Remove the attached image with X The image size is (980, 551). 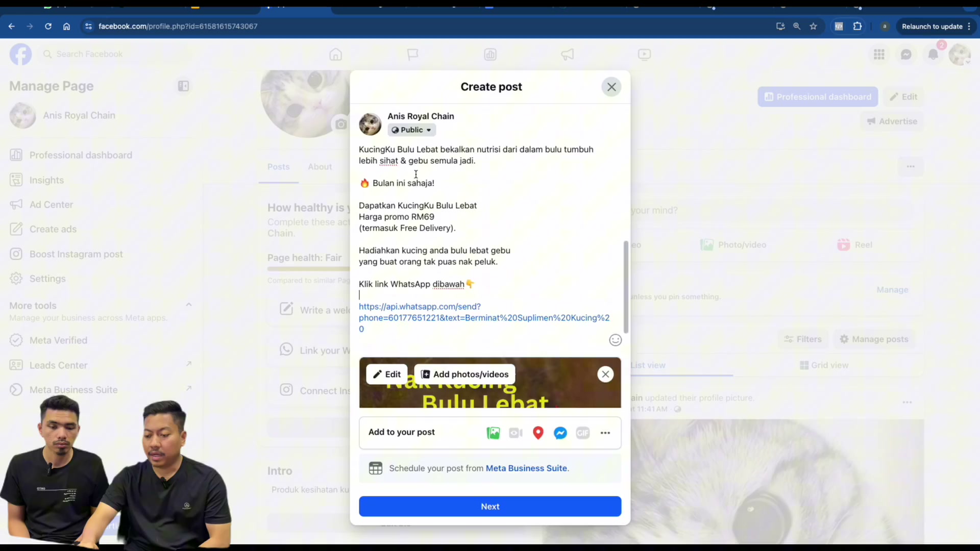605,374
